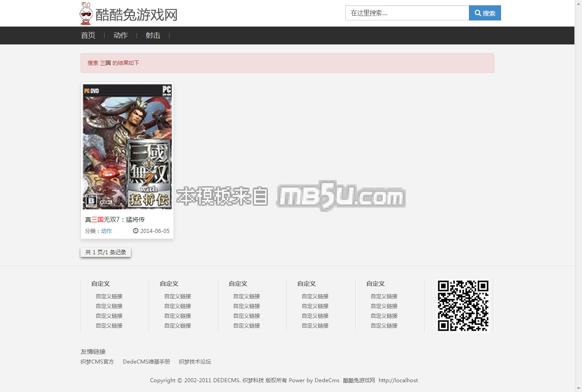Click the clock icon beside 2014-06-05
This screenshot has height=392, width=582.
point(136,231)
